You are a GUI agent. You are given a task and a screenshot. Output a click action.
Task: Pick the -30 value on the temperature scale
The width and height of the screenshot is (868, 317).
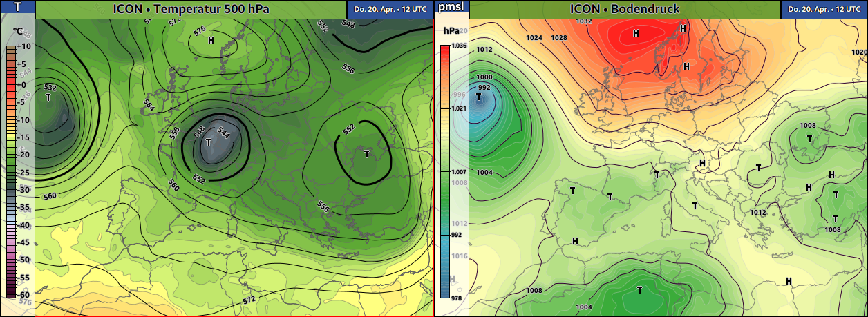pos(23,189)
